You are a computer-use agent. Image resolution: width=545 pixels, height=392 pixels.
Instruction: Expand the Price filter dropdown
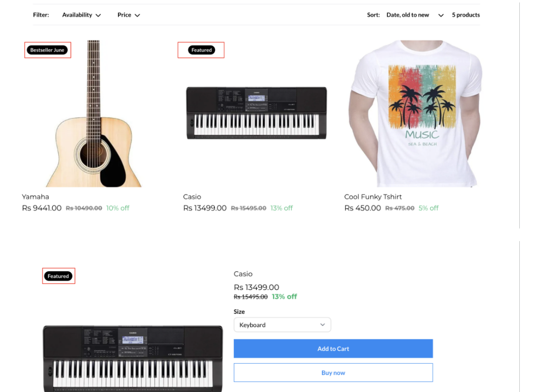(x=128, y=15)
